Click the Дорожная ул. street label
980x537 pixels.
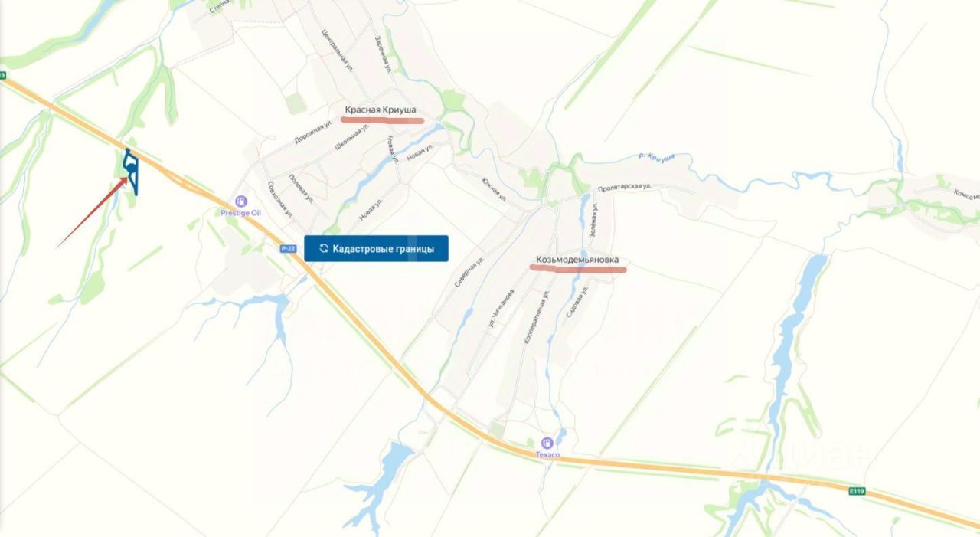(313, 133)
